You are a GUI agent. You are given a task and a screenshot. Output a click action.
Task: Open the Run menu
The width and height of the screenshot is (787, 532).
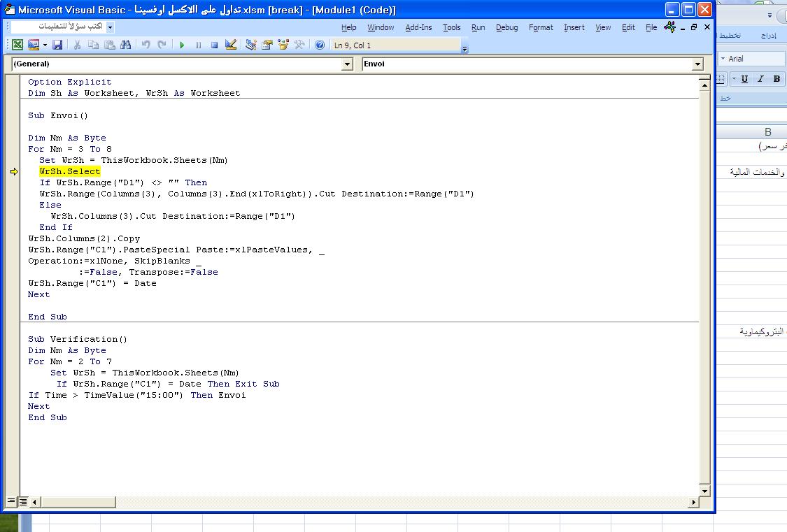(478, 27)
